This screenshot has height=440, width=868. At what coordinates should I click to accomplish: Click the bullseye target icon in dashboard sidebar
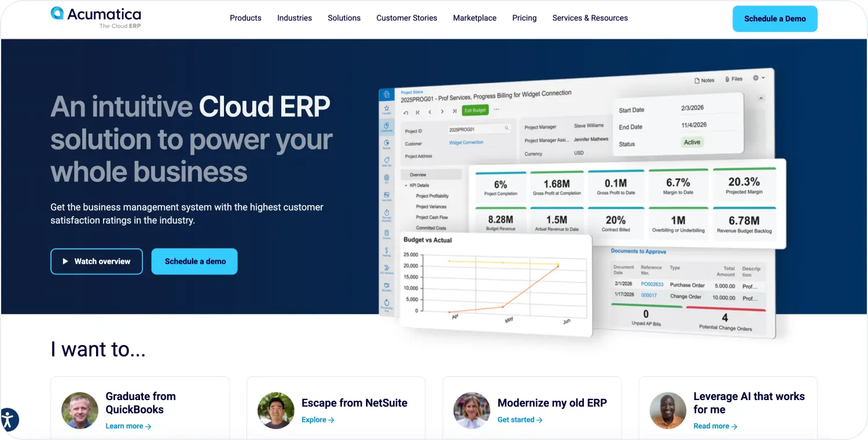pos(387,179)
